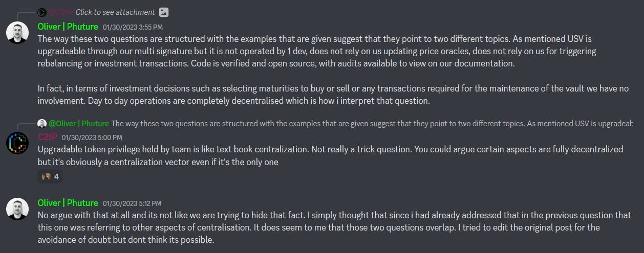
Task: Click the 01/30/2023 5:00 PM timestamp
Action: pos(92,138)
